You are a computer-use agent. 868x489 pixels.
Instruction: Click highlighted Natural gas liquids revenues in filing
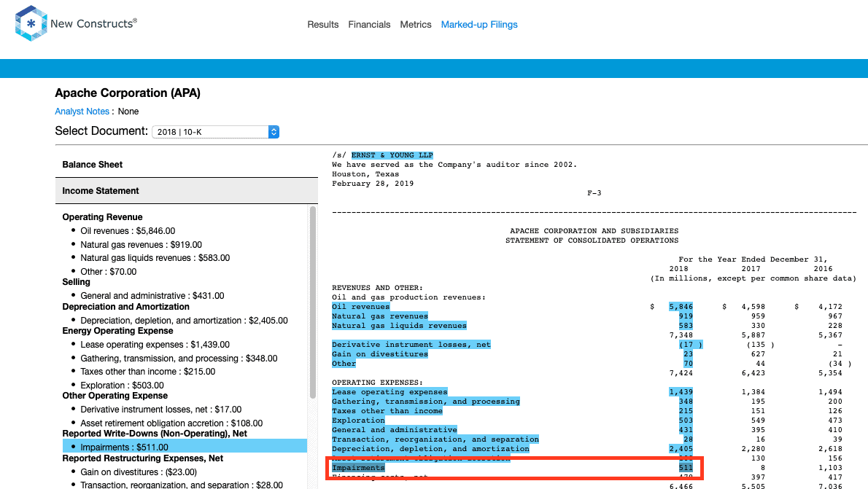click(399, 325)
